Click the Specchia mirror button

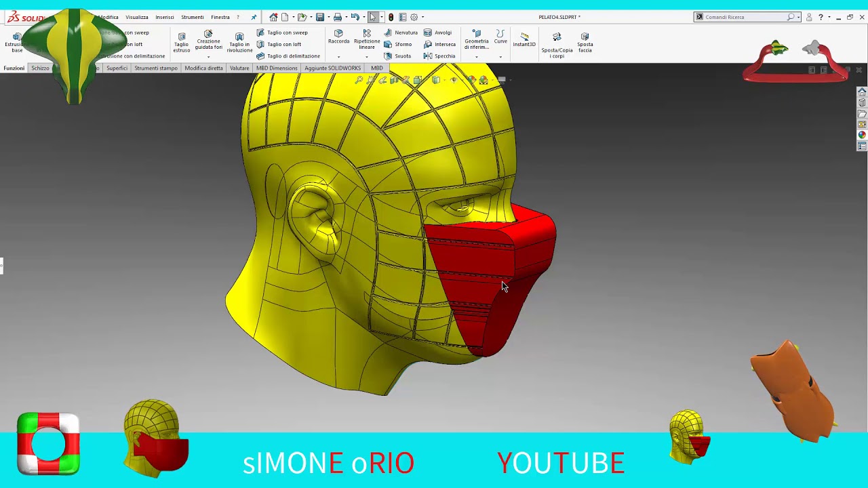pyautogui.click(x=439, y=56)
